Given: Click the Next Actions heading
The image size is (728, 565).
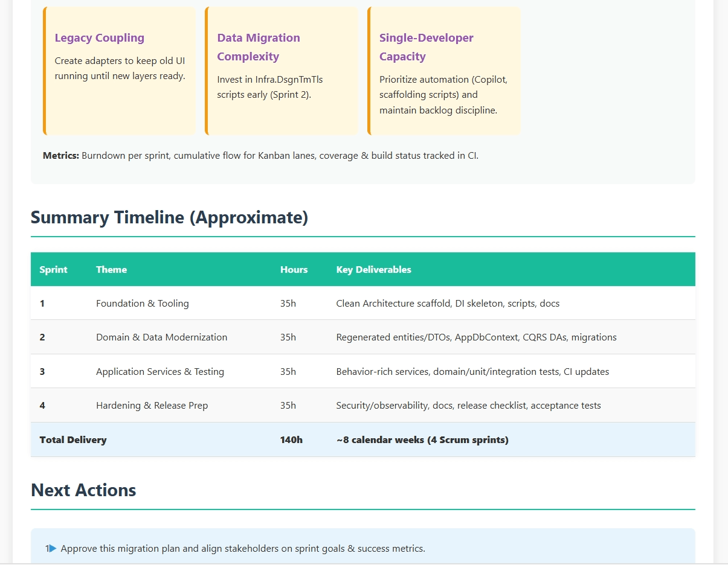Looking at the screenshot, I should pos(83,490).
